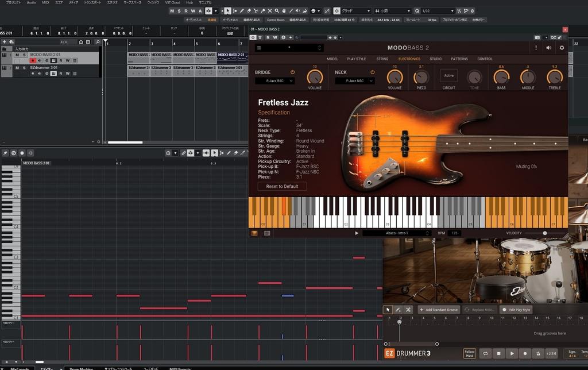Open the STUDIO tab in MODO BASS
The image size is (588, 370).
436,59
